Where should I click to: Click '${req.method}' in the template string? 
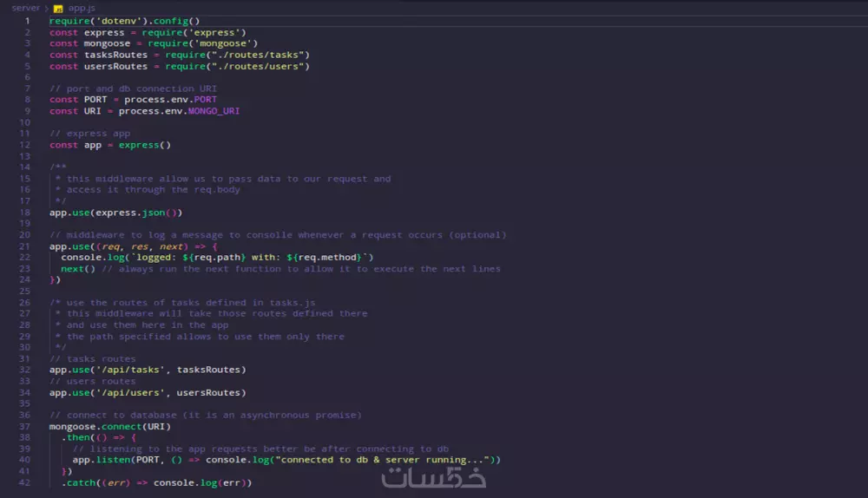pos(325,258)
